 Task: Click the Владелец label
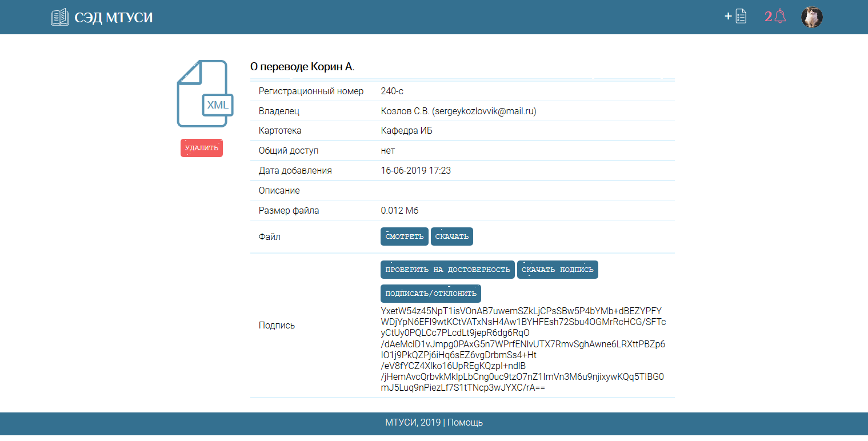click(279, 111)
